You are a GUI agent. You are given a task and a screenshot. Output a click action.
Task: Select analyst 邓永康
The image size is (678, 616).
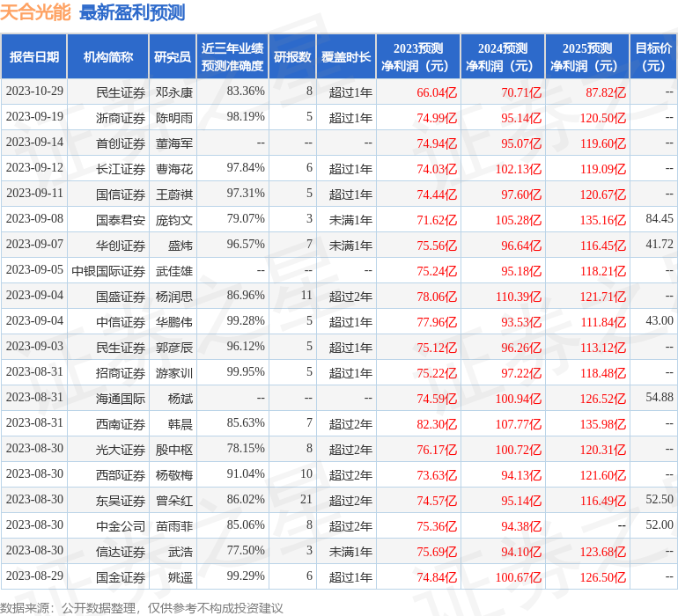pos(174,92)
